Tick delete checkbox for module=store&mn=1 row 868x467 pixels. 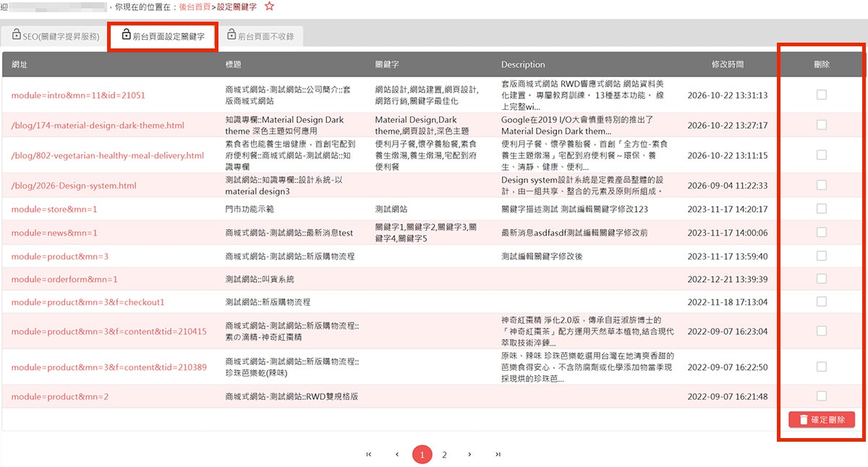821,209
